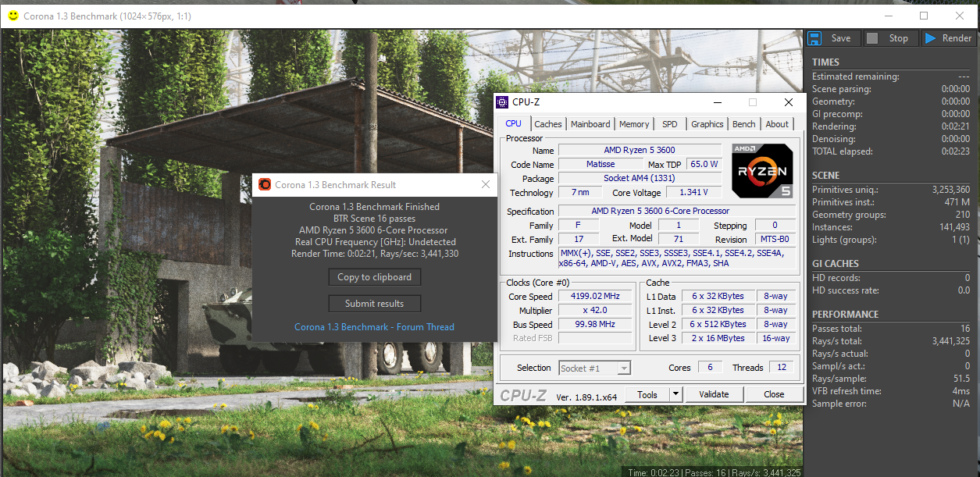
Task: Close the CPU-Z window with X
Action: tap(789, 102)
